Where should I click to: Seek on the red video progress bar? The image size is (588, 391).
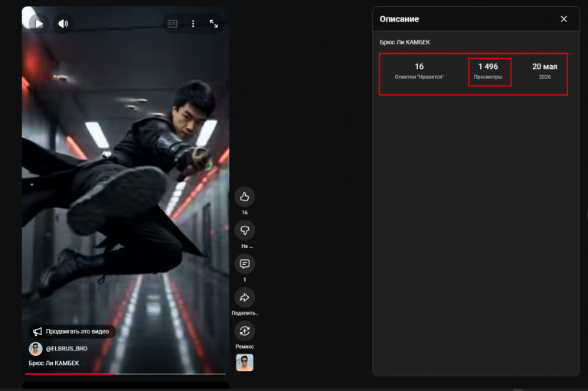pyautogui.click(x=126, y=373)
